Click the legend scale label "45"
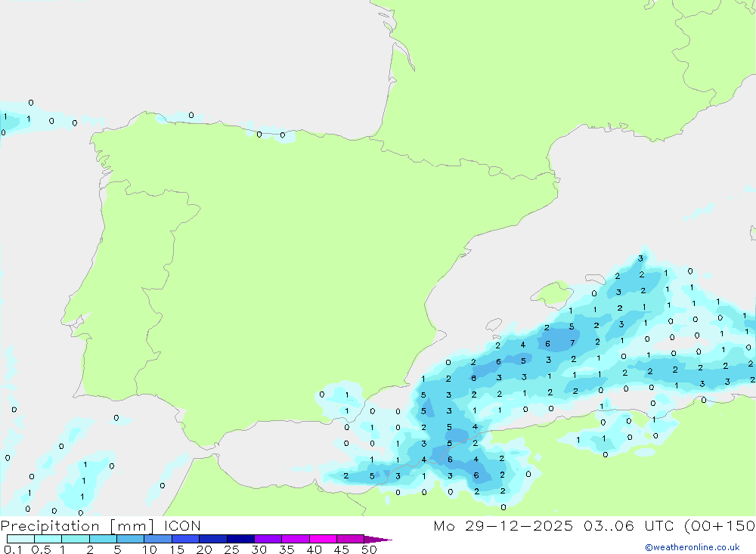The width and height of the screenshot is (756, 554). tap(342, 549)
